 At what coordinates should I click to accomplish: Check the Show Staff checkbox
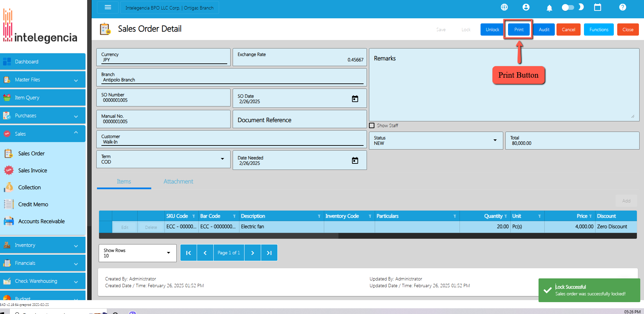pos(372,125)
